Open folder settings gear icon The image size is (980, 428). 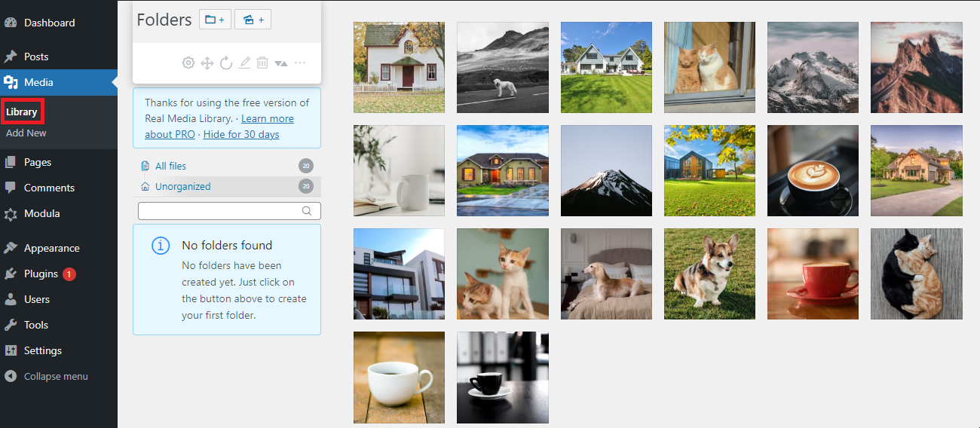188,63
